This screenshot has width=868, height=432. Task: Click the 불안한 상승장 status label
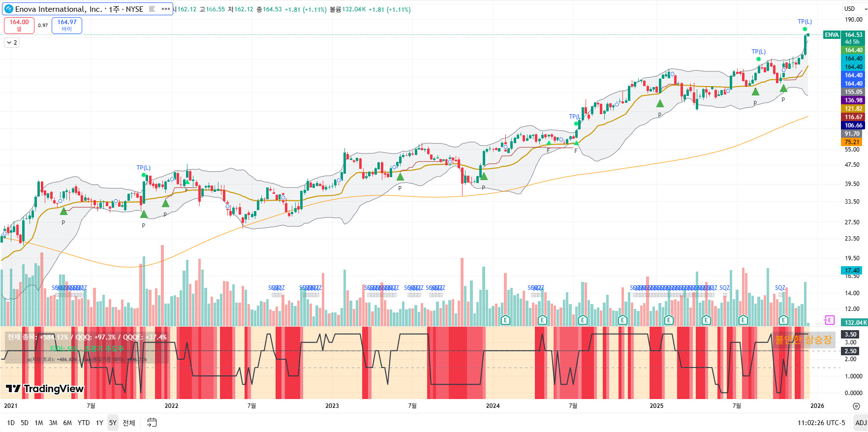tap(803, 339)
